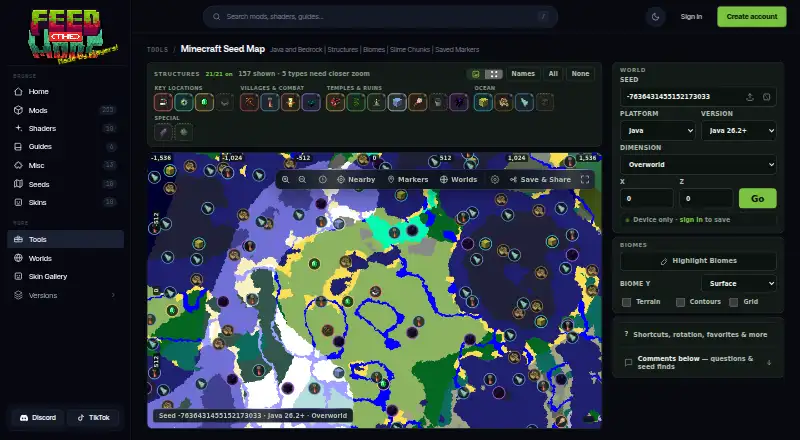The width and height of the screenshot is (800, 440).
Task: Click the green Go button
Action: click(758, 199)
